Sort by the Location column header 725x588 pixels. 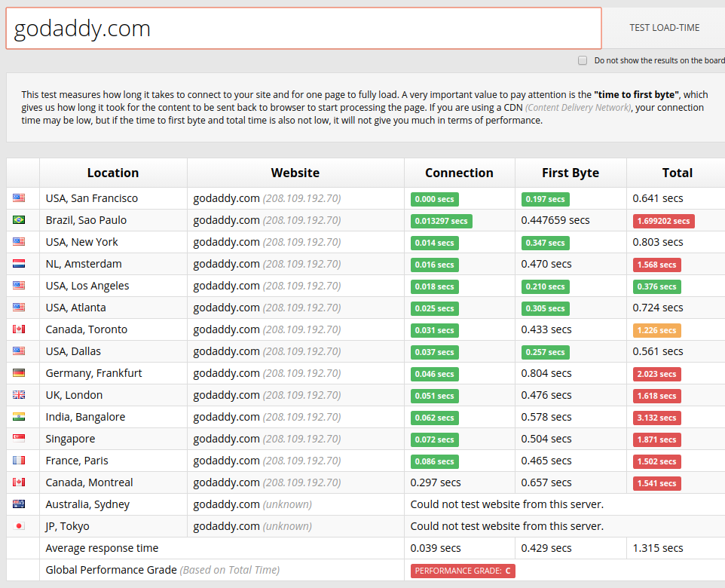(113, 173)
